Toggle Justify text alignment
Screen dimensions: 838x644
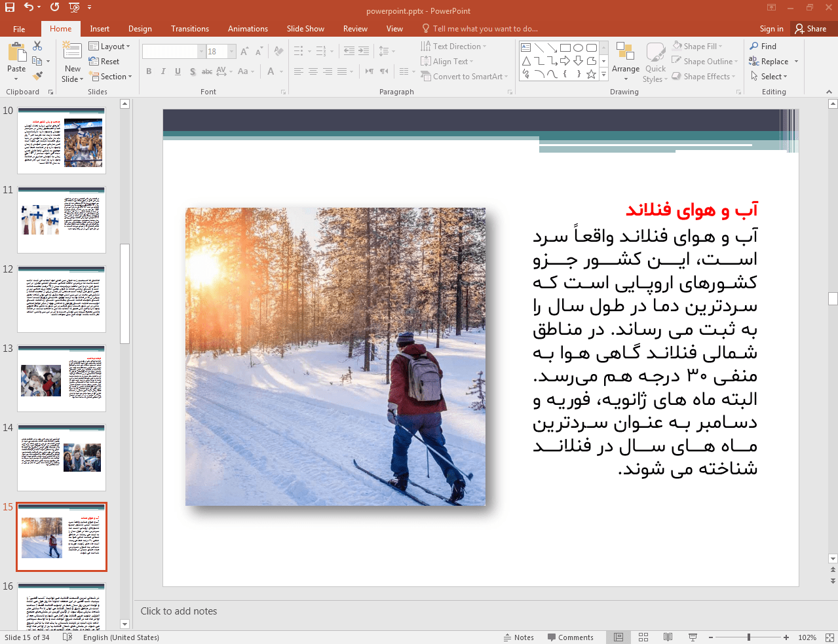point(342,71)
